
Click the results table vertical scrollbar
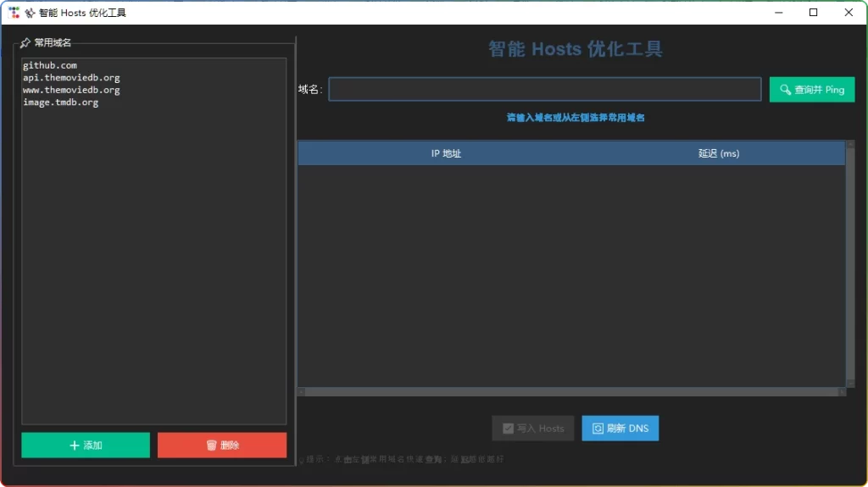(x=849, y=264)
